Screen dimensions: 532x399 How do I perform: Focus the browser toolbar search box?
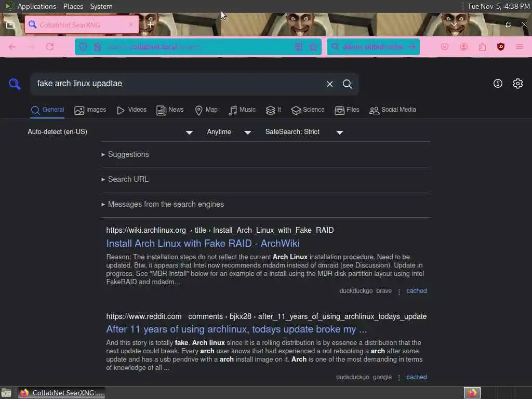click(x=373, y=47)
